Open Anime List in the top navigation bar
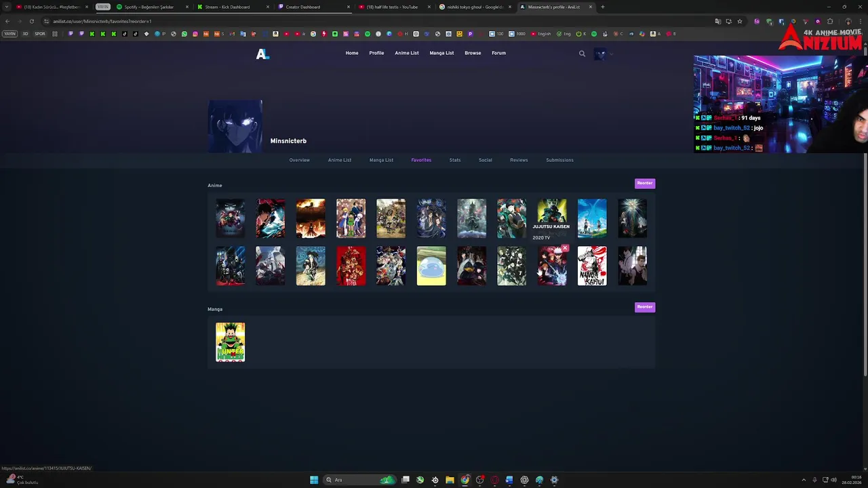Image resolution: width=868 pixels, height=488 pixels. 407,53
